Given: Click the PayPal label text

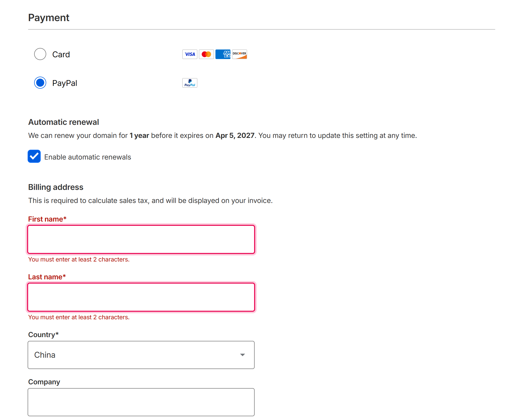Looking at the screenshot, I should [65, 83].
